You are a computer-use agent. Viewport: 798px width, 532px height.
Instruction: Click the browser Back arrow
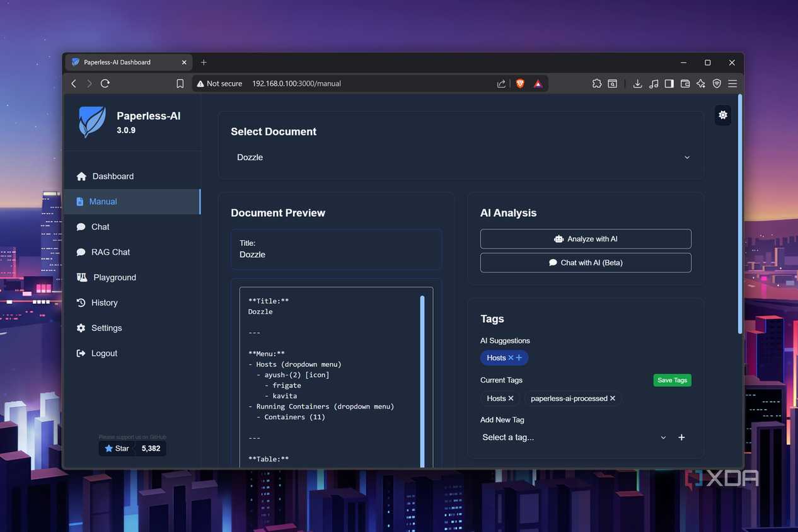coord(74,83)
